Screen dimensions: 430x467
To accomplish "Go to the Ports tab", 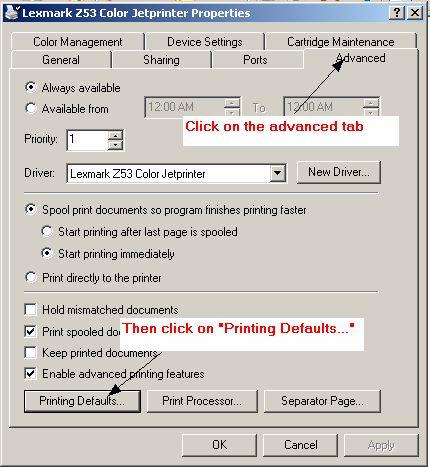I will [x=255, y=60].
